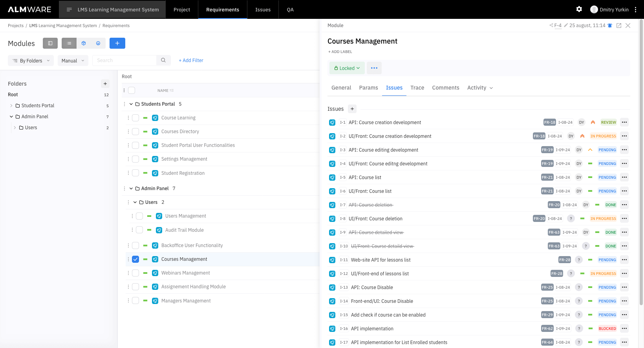The width and height of the screenshot is (644, 348).
Task: Click the blue plus add module button
Action: pos(117,43)
